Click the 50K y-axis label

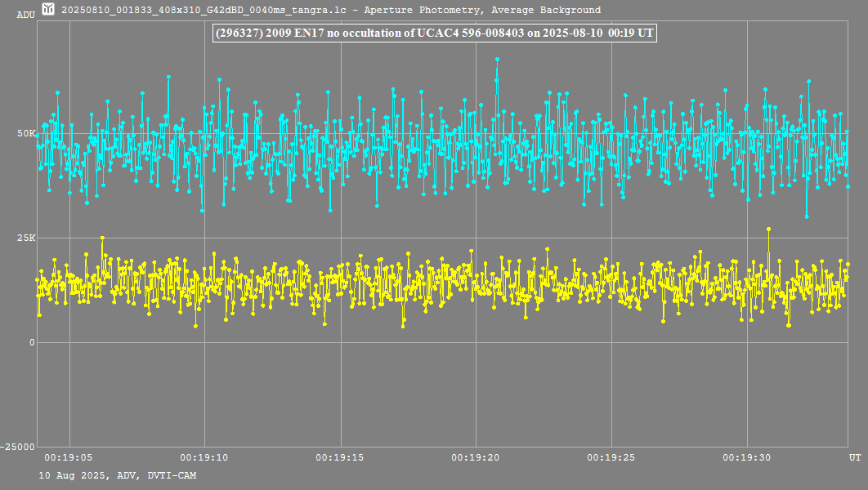tap(27, 133)
